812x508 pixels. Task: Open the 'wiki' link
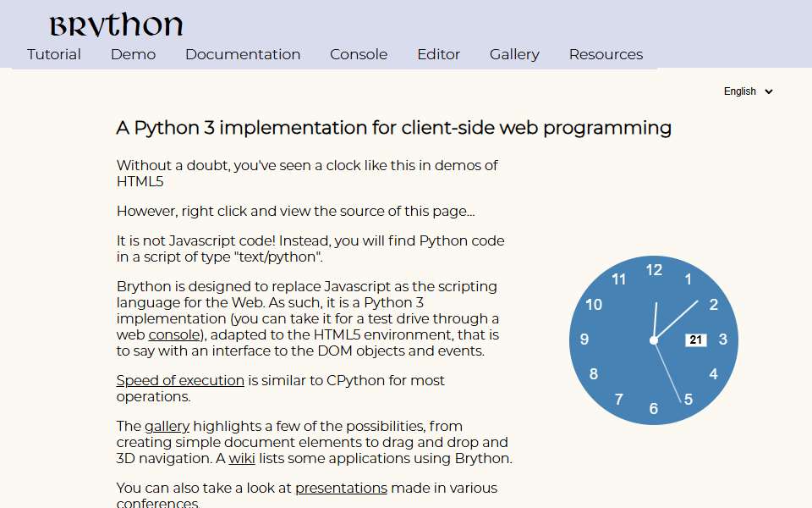point(242,458)
